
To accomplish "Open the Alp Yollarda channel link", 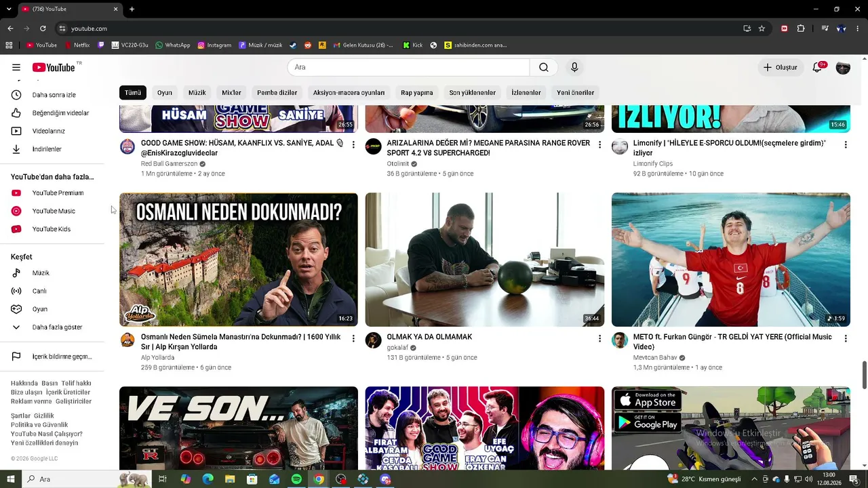I will 157,357.
